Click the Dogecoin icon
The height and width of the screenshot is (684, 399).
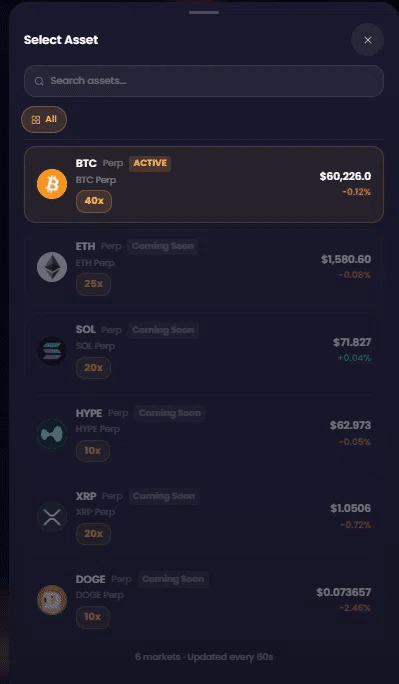(52, 600)
